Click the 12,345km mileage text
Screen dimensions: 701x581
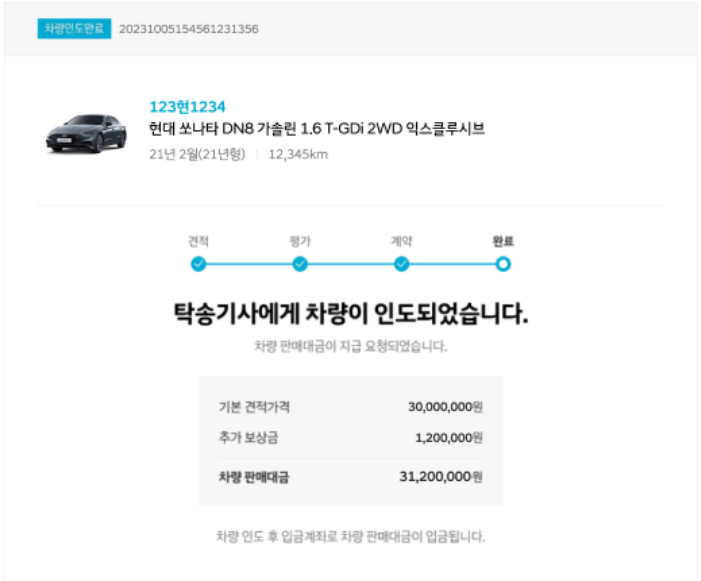coord(298,154)
